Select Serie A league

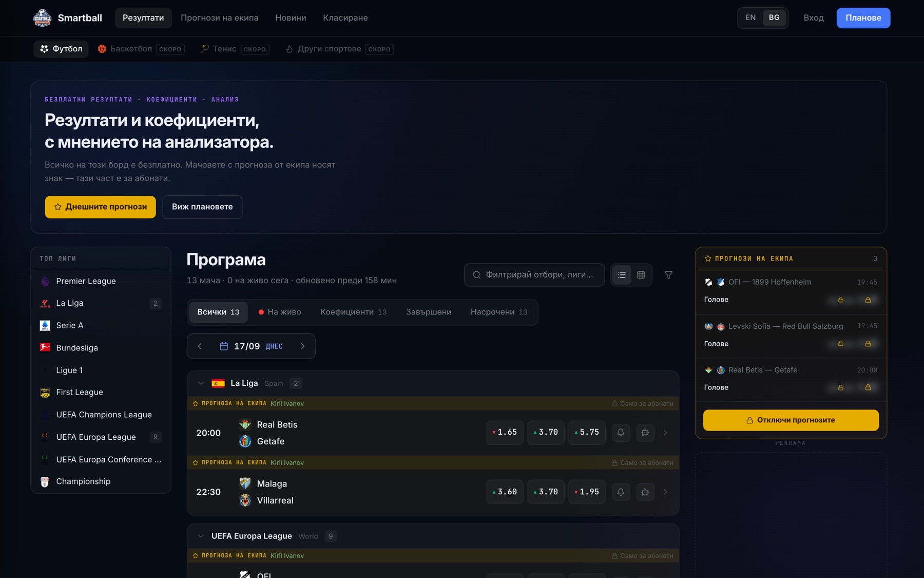pyautogui.click(x=101, y=325)
